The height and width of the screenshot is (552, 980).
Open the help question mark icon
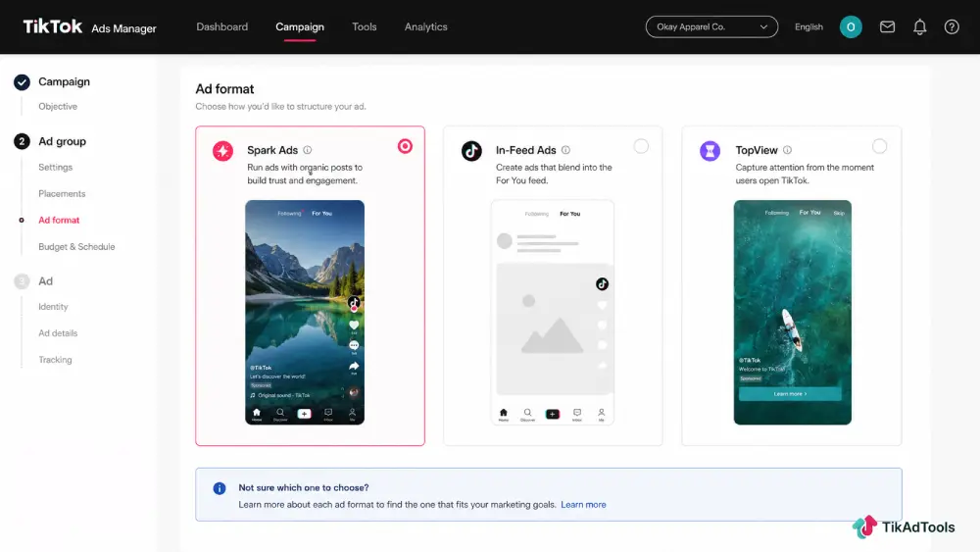click(952, 26)
